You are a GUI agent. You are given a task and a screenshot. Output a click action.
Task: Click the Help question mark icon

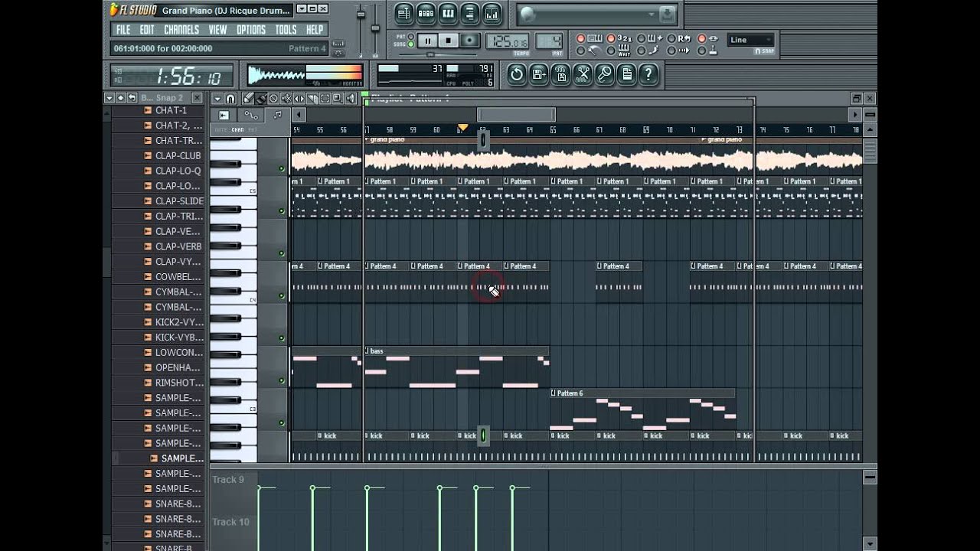(648, 73)
